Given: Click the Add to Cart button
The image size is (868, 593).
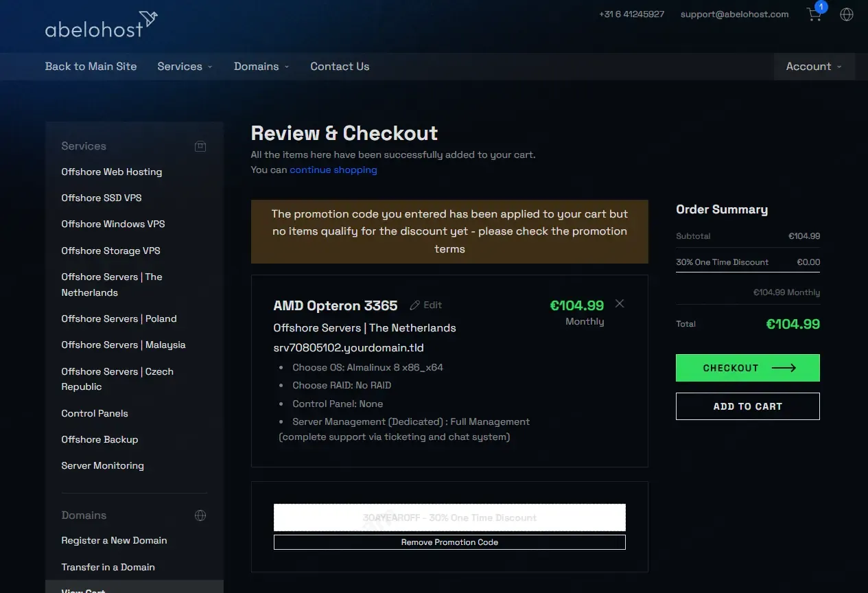Looking at the screenshot, I should point(748,406).
